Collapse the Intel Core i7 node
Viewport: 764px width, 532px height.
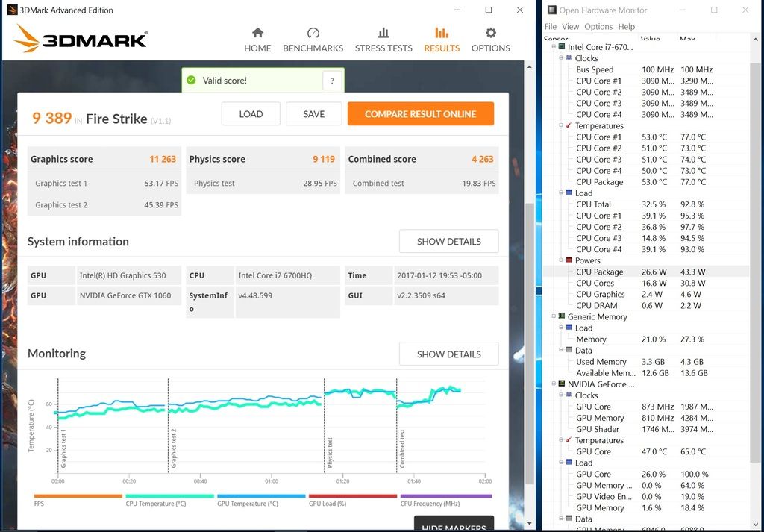click(x=554, y=47)
